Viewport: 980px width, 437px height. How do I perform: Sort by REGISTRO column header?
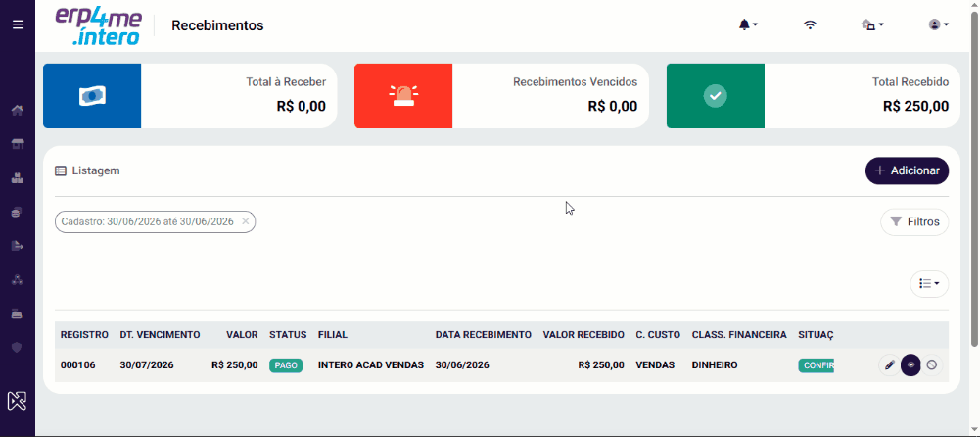pos(84,335)
